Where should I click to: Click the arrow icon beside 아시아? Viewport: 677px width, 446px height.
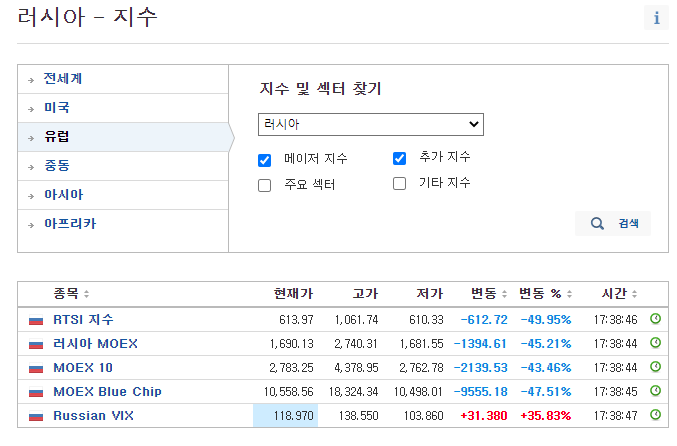pos(31,196)
